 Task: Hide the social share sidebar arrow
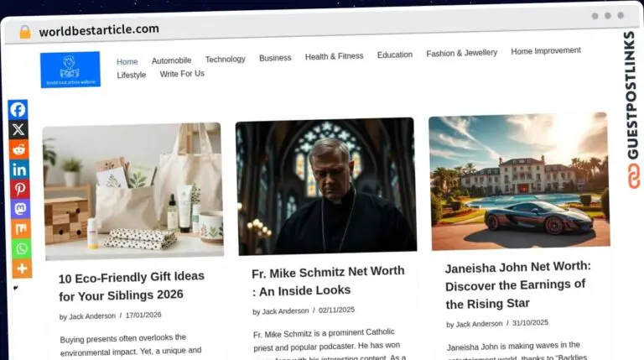click(15, 288)
